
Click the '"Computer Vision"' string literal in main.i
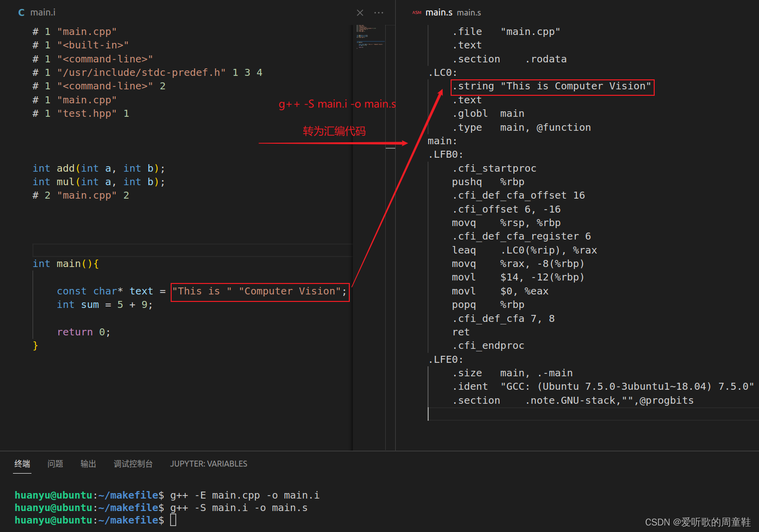click(289, 291)
